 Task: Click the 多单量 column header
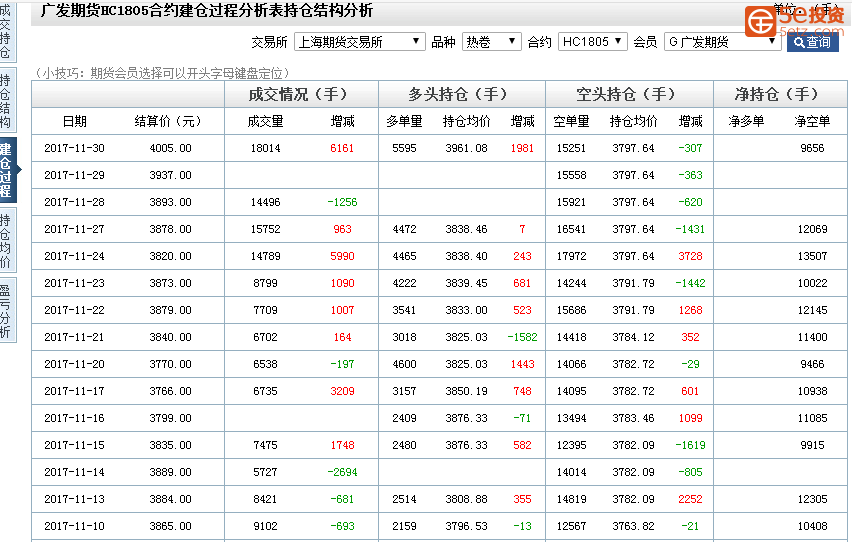click(x=404, y=121)
